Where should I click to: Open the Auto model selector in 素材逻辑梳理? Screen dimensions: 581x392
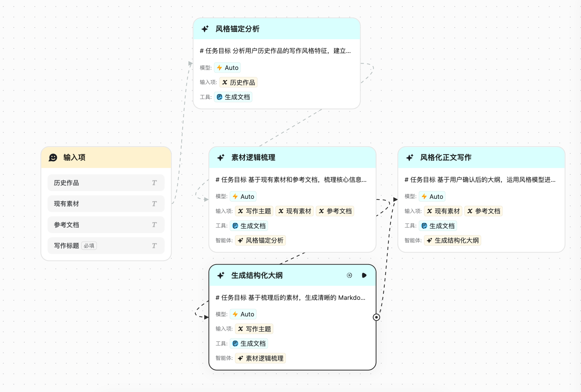tap(243, 197)
